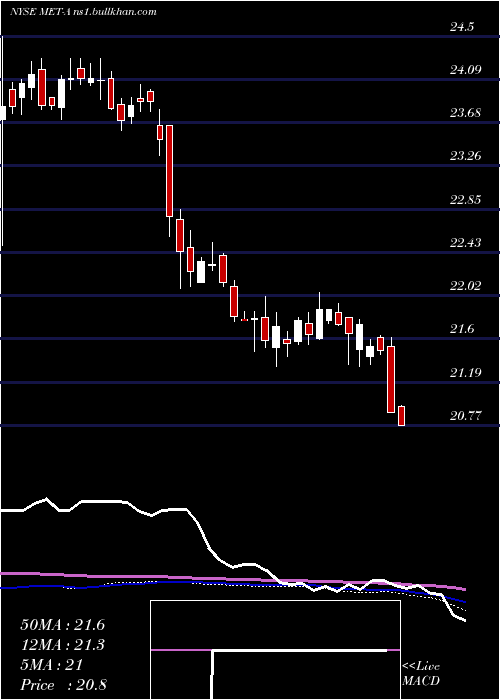Click the tall red candle falling from 23.68
The width and height of the screenshot is (500, 700).
tap(170, 171)
